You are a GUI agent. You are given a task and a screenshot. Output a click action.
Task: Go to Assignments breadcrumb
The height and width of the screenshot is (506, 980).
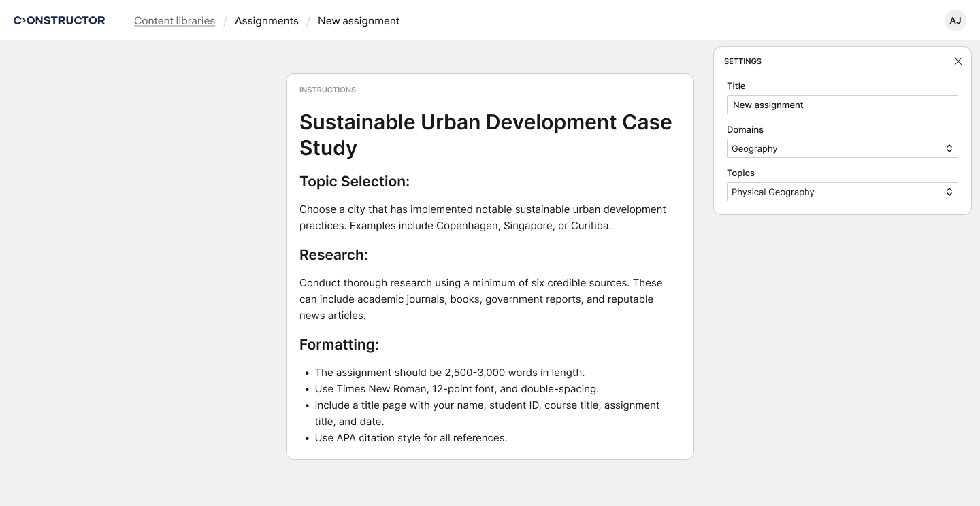coord(266,21)
